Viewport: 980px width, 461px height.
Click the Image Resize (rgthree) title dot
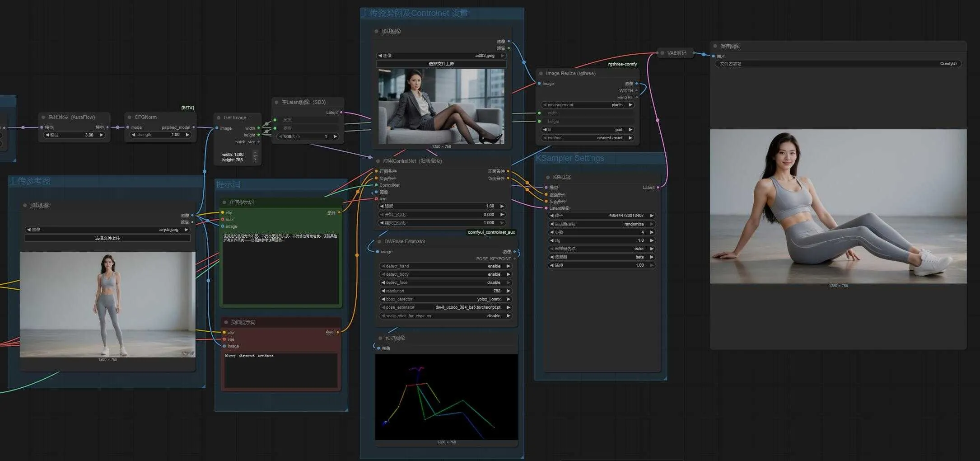tap(541, 73)
